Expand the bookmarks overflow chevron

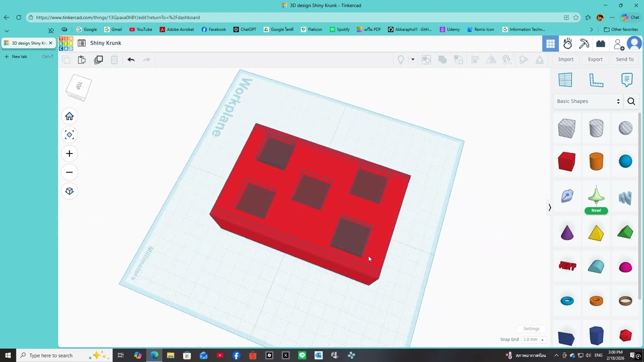click(592, 30)
